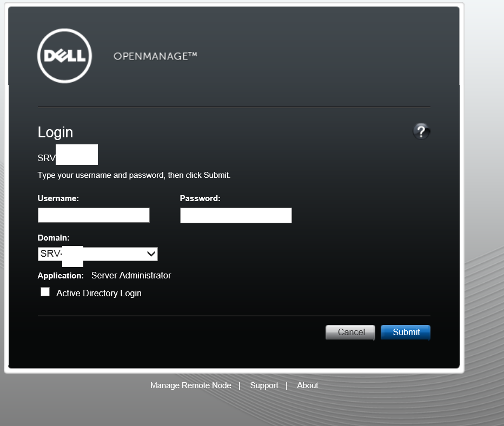
Task: Click the Submit button
Action: click(406, 332)
